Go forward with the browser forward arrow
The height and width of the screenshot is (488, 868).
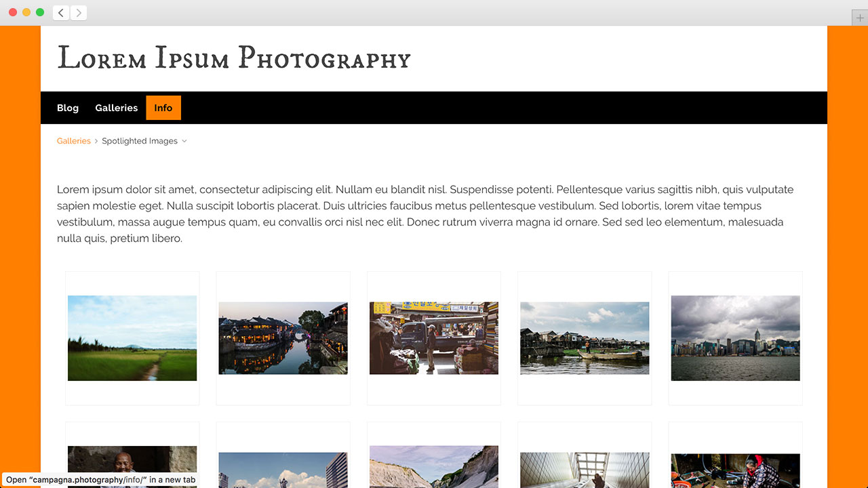click(x=79, y=13)
